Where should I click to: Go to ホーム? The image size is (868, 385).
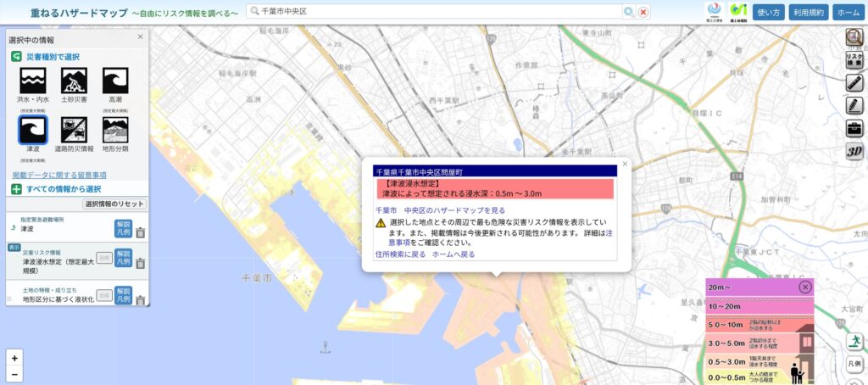[x=849, y=12]
